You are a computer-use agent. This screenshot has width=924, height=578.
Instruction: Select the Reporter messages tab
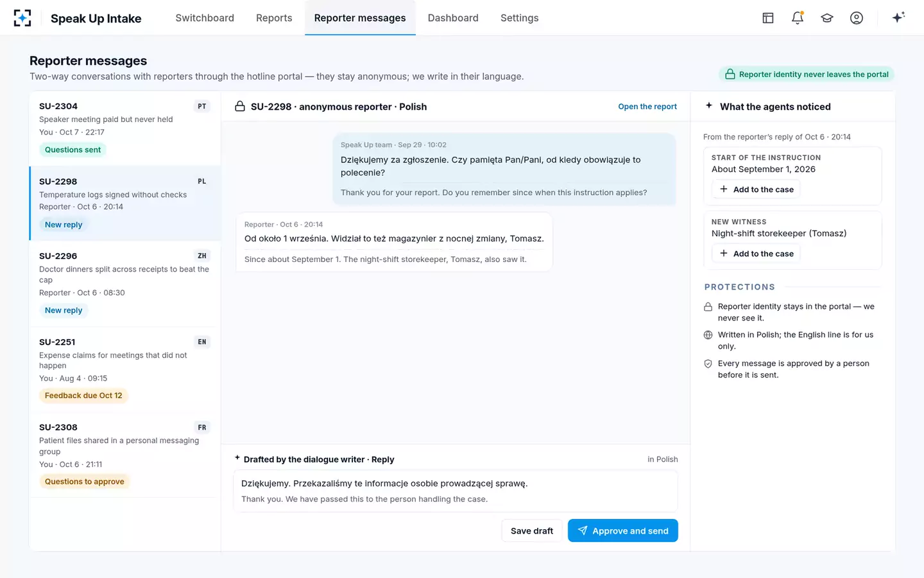360,18
